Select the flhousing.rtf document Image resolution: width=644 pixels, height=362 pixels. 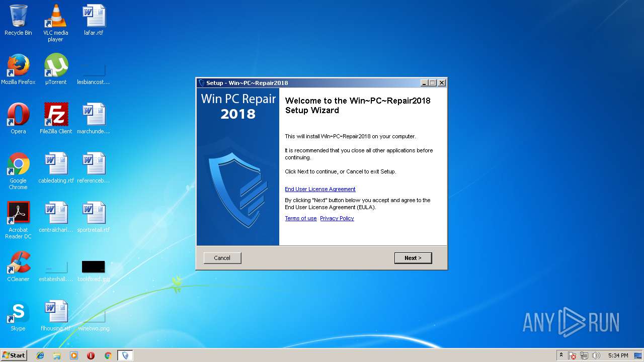(x=56, y=316)
